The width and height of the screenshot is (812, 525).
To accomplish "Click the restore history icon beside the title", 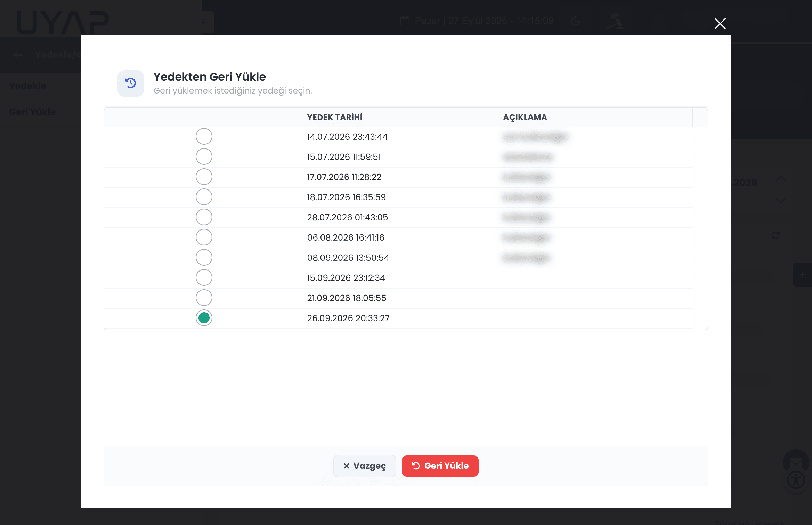I will [131, 83].
